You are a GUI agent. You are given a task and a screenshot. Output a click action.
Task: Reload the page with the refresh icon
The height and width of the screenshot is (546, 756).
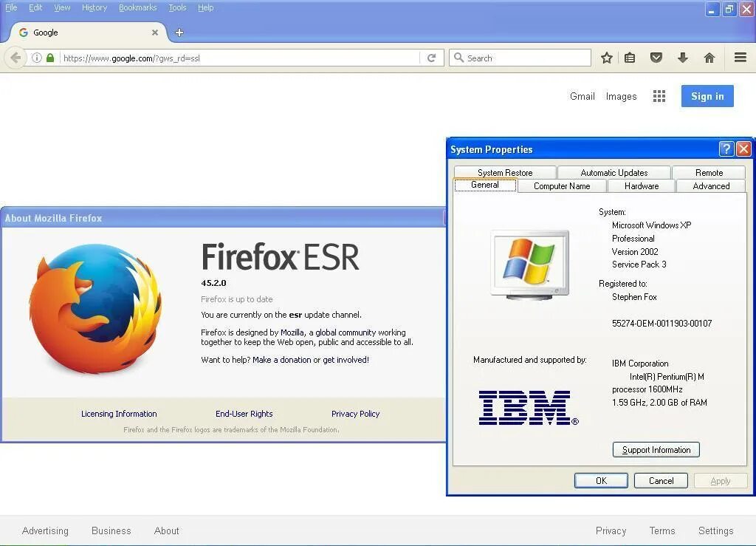click(431, 58)
